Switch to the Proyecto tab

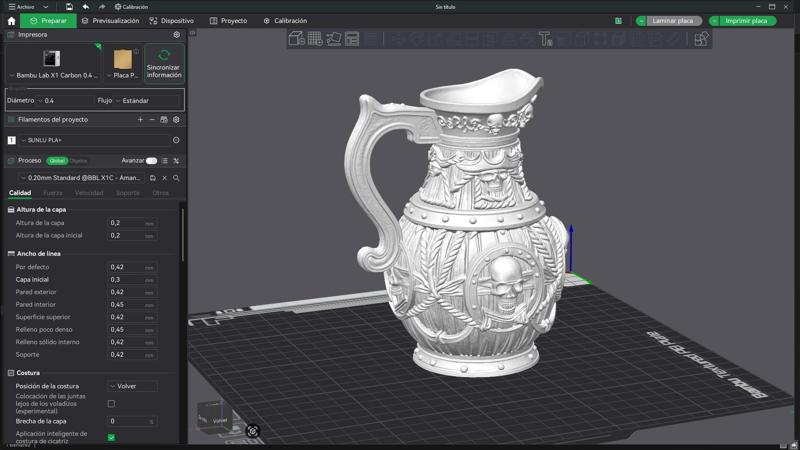coord(229,21)
